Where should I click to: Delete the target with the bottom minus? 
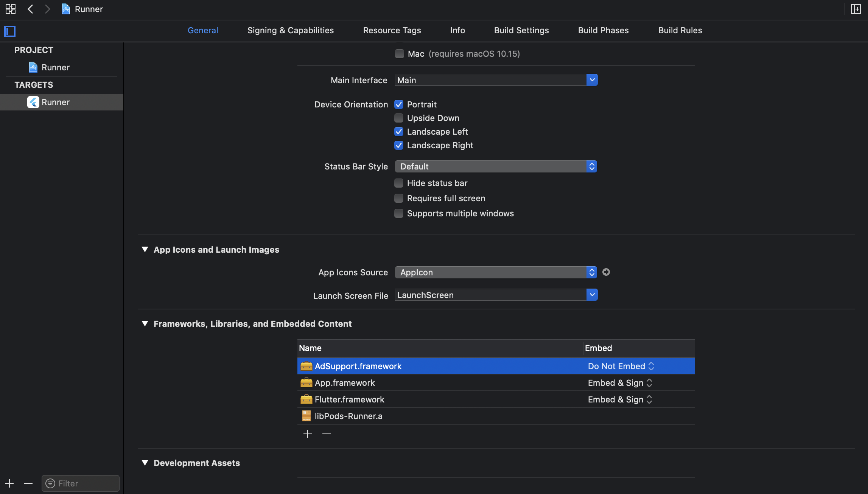28,483
